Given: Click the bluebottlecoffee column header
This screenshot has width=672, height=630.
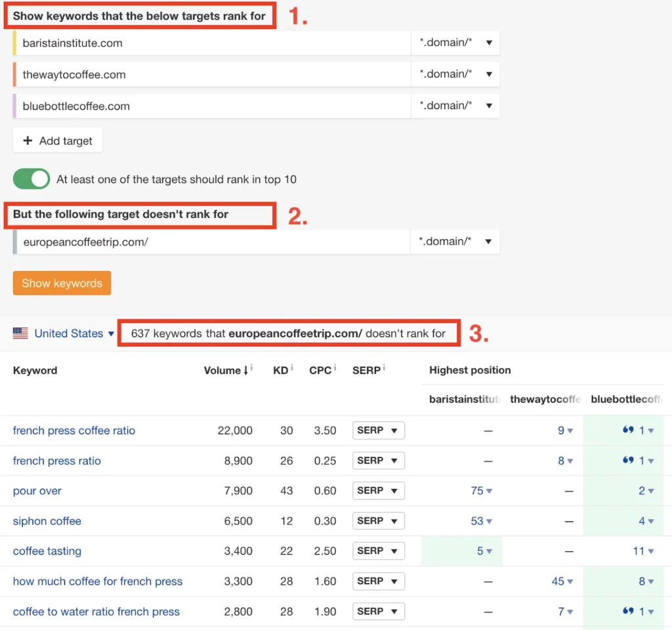Looking at the screenshot, I should pyautogui.click(x=626, y=400).
